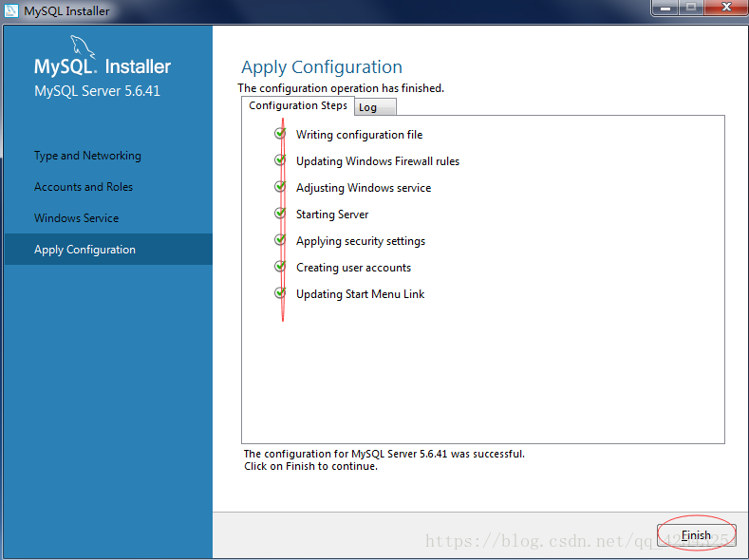Click 'MySQL Server 5.6.41' sidebar product label
The height and width of the screenshot is (560, 749).
pyautogui.click(x=97, y=91)
